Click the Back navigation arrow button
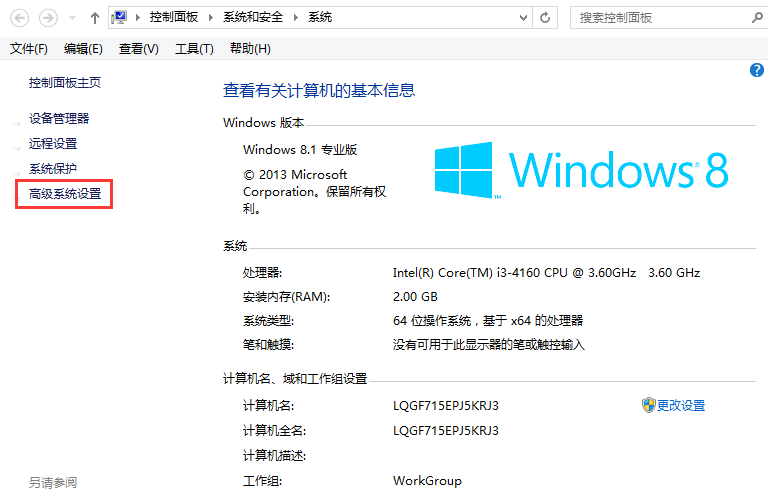This screenshot has height=495, width=768. pyautogui.click(x=20, y=18)
